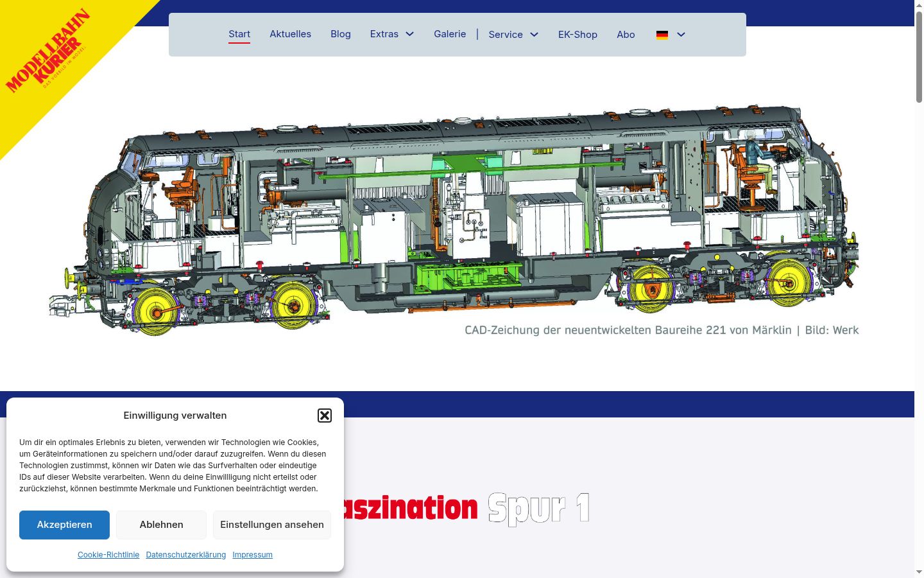Click the Modellbahn Kurier logo
Screen dimensions: 924x578
(48, 50)
